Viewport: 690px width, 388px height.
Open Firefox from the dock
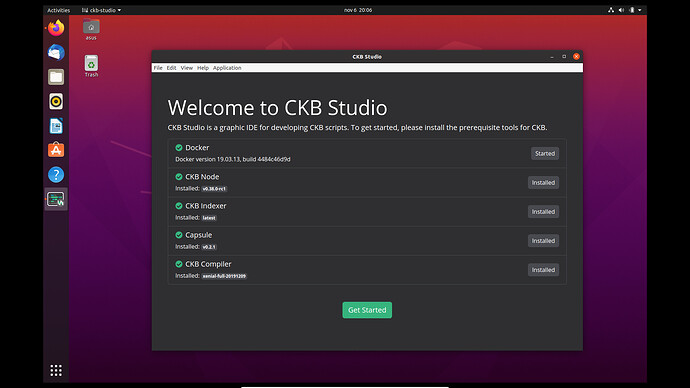pos(56,28)
